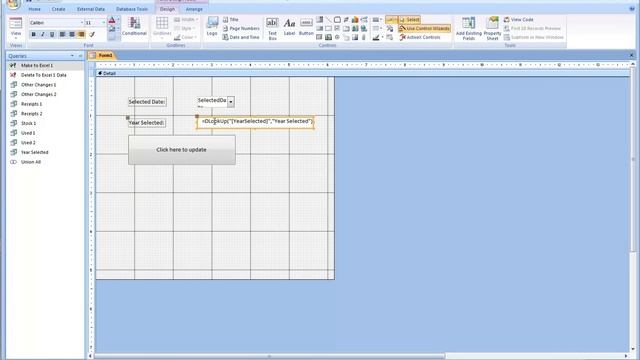The width and height of the screenshot is (640, 360).
Task: Insert Page Numbers
Action: point(241,28)
